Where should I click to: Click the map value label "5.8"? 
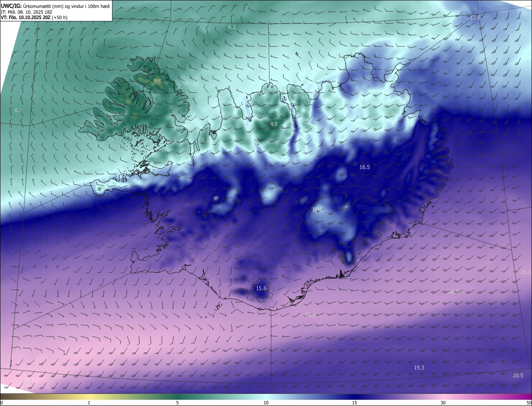(205, 141)
